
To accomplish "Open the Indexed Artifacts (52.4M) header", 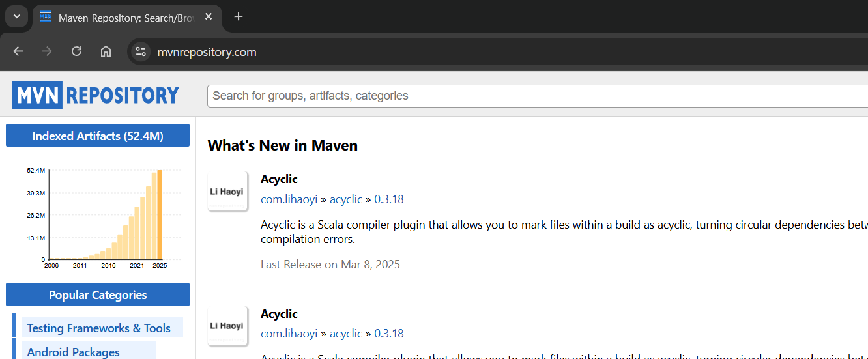I will coord(98,136).
